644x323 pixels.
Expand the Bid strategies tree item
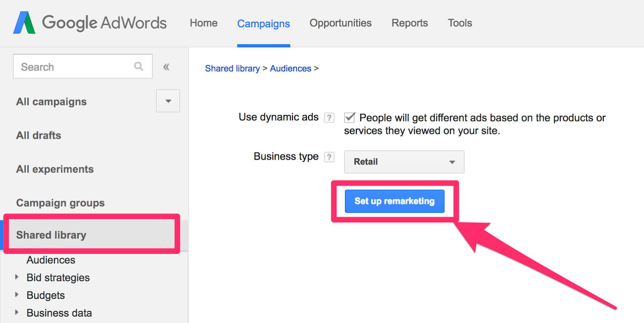coord(17,277)
